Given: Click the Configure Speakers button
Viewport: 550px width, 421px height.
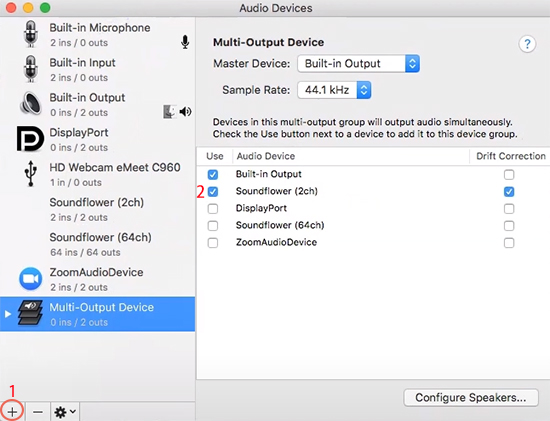Looking at the screenshot, I should click(x=471, y=397).
